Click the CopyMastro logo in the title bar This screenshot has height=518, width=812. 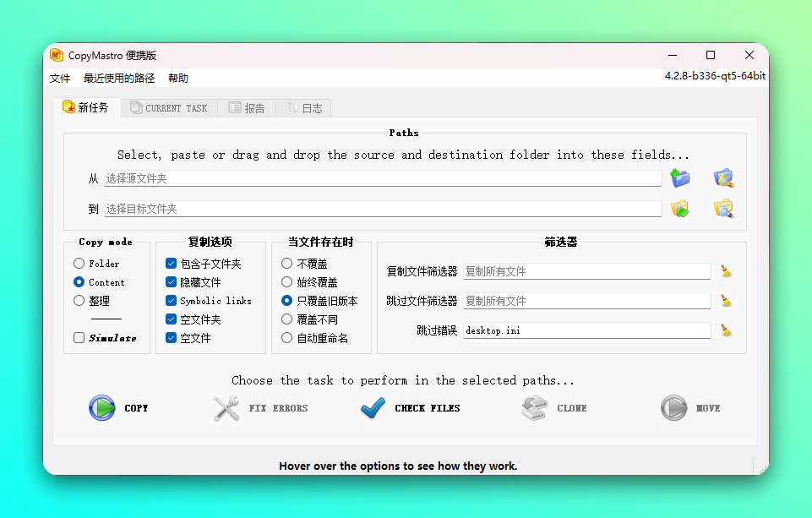pos(57,55)
